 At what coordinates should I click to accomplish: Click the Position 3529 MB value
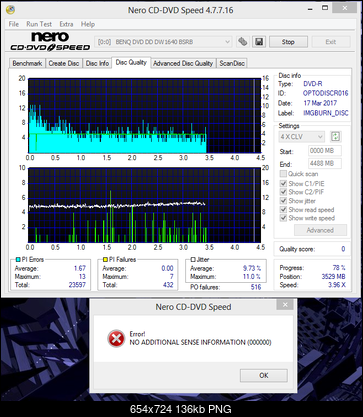pos(334,276)
